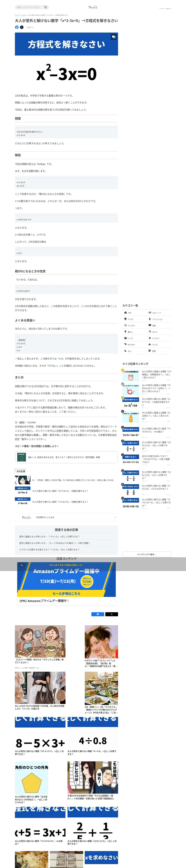
Task: Click ページトップへ戻る button
Action: point(146,554)
